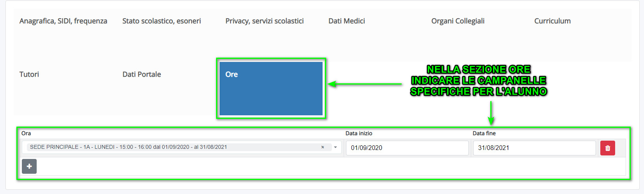
Task: Clear the selected SEDE PRINCIPALE ora
Action: pos(323,147)
